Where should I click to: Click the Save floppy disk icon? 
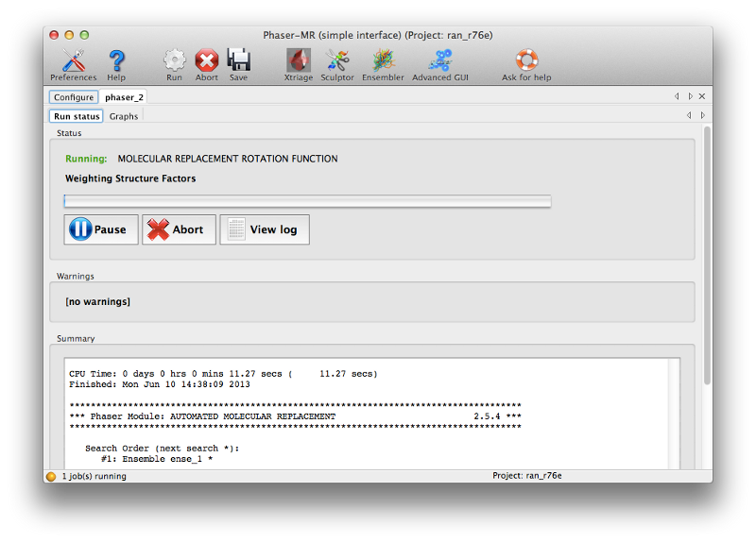click(x=238, y=62)
